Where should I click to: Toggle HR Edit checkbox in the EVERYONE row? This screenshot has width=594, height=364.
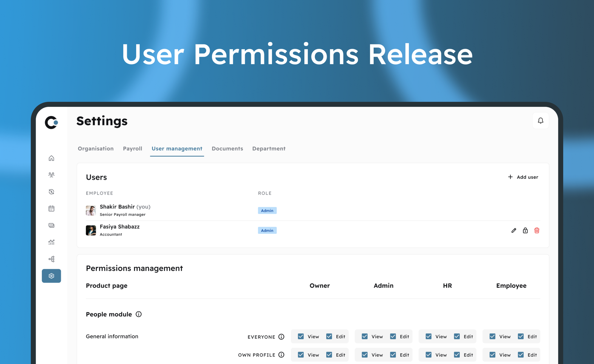pyautogui.click(x=457, y=336)
